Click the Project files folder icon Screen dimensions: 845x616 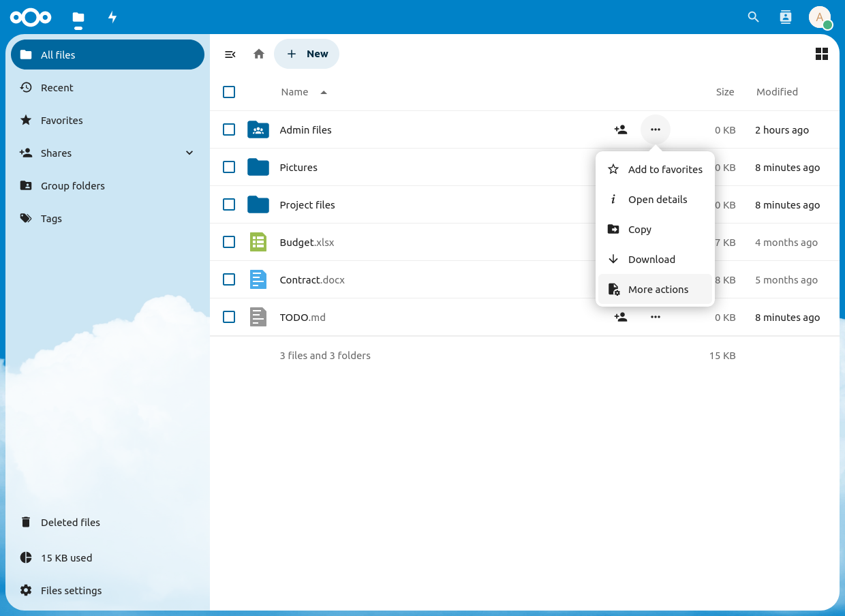pos(258,204)
